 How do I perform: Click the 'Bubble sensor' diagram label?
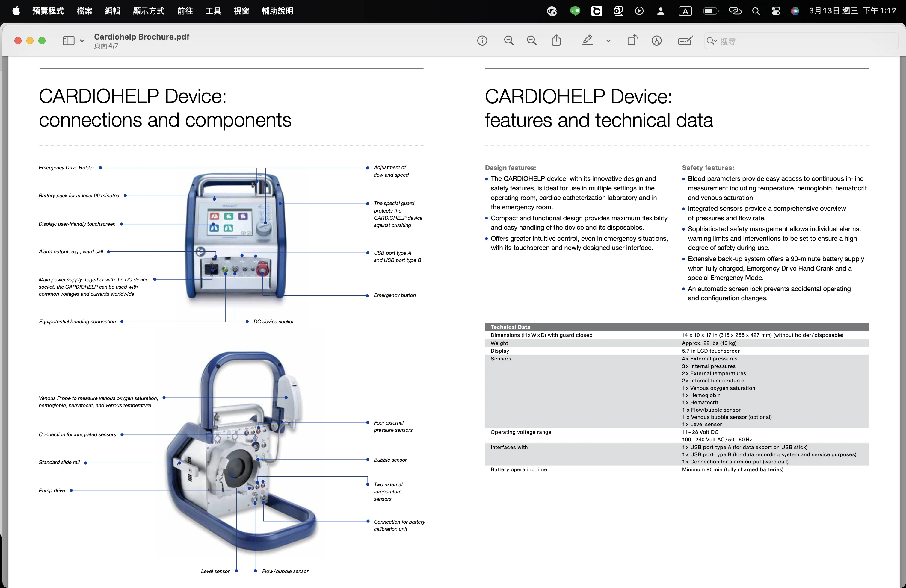pos(390,460)
